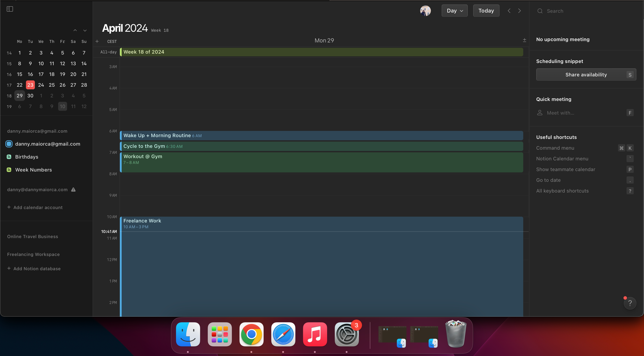The height and width of the screenshot is (356, 644).
Task: Select the Go to date shortcut entry
Action: pyautogui.click(x=548, y=180)
